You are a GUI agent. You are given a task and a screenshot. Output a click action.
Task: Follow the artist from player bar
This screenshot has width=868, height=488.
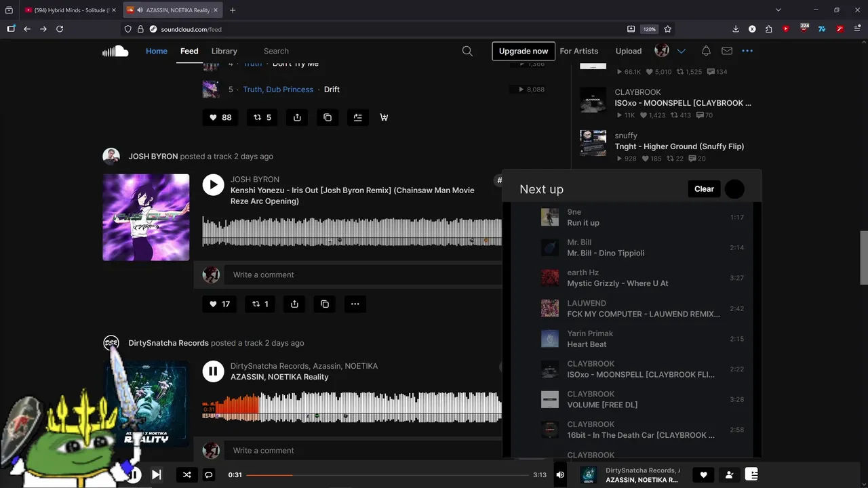[x=729, y=475]
